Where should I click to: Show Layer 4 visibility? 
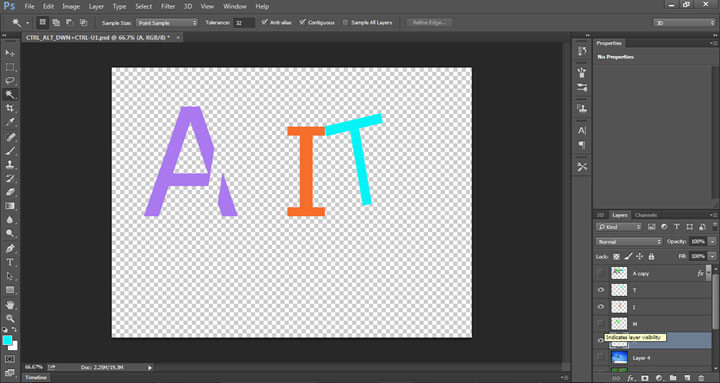[601, 357]
